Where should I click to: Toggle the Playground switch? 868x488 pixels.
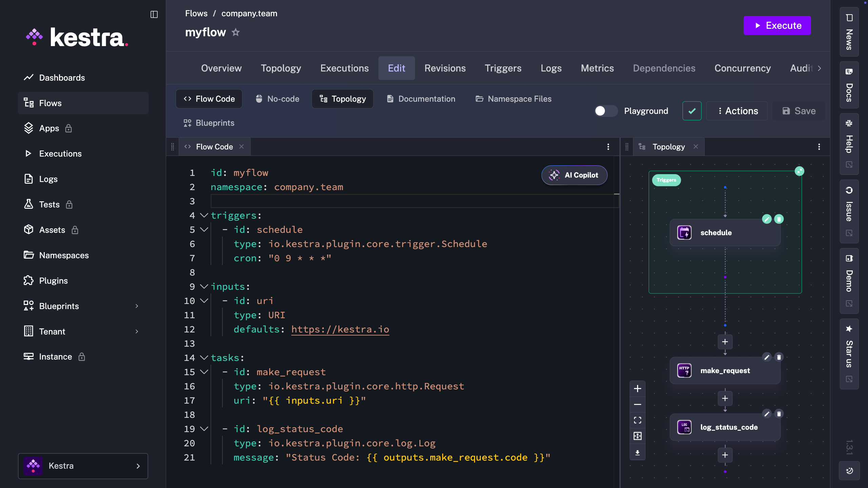point(606,111)
